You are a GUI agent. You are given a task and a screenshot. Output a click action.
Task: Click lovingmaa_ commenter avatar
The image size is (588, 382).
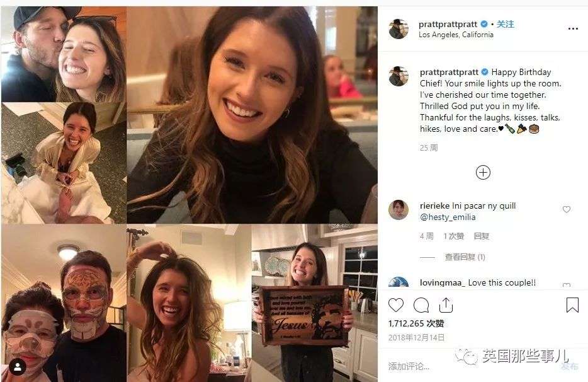(x=399, y=284)
